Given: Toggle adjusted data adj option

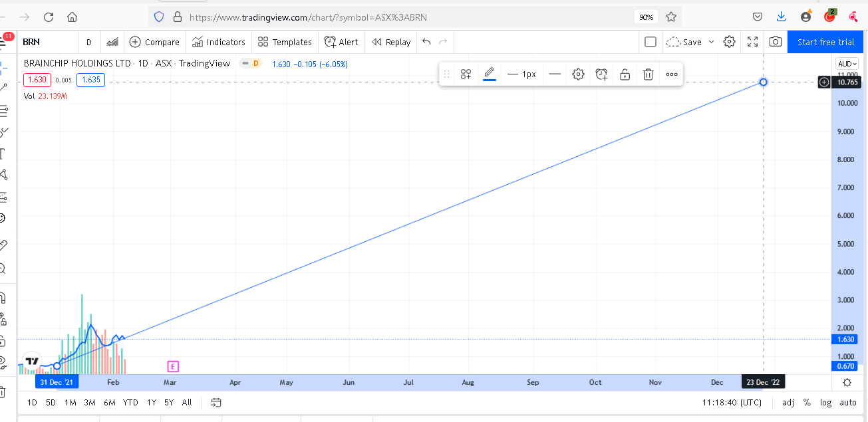Looking at the screenshot, I should (788, 402).
